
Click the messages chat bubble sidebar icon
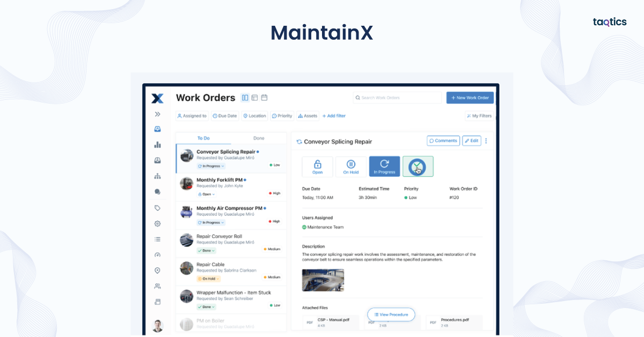point(157,192)
